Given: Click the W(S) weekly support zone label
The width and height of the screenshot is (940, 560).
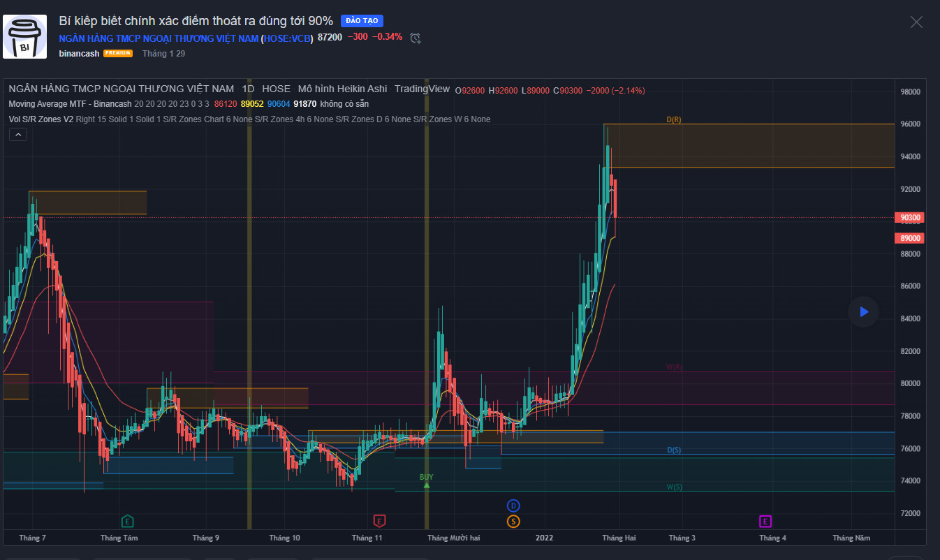Looking at the screenshot, I should (674, 487).
